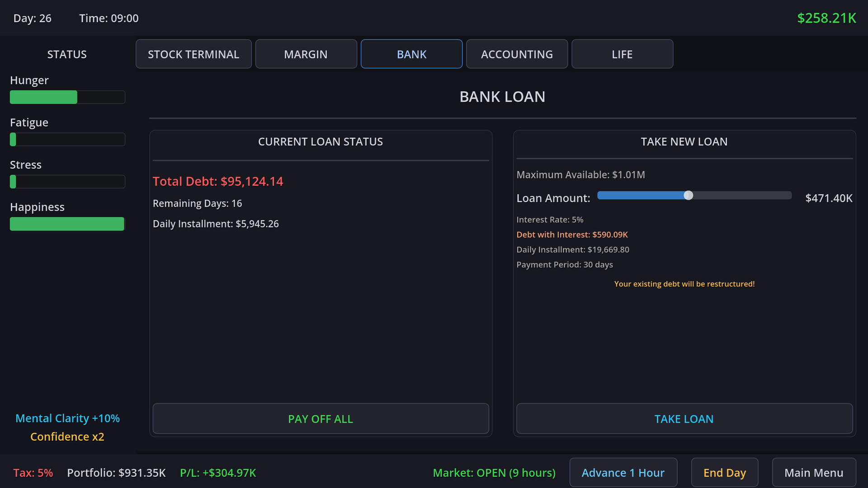Image resolution: width=868 pixels, height=488 pixels.
Task: Click the cash balance $258.21K
Action: 826,18
